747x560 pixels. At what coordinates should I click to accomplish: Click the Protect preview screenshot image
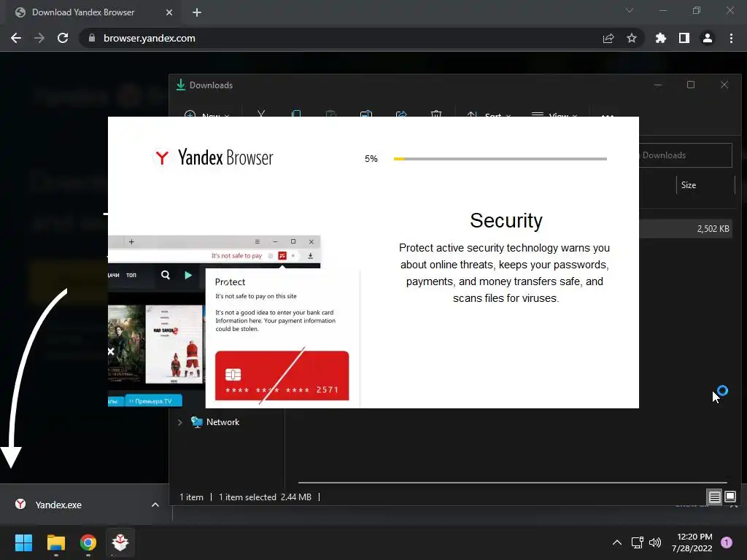point(234,322)
